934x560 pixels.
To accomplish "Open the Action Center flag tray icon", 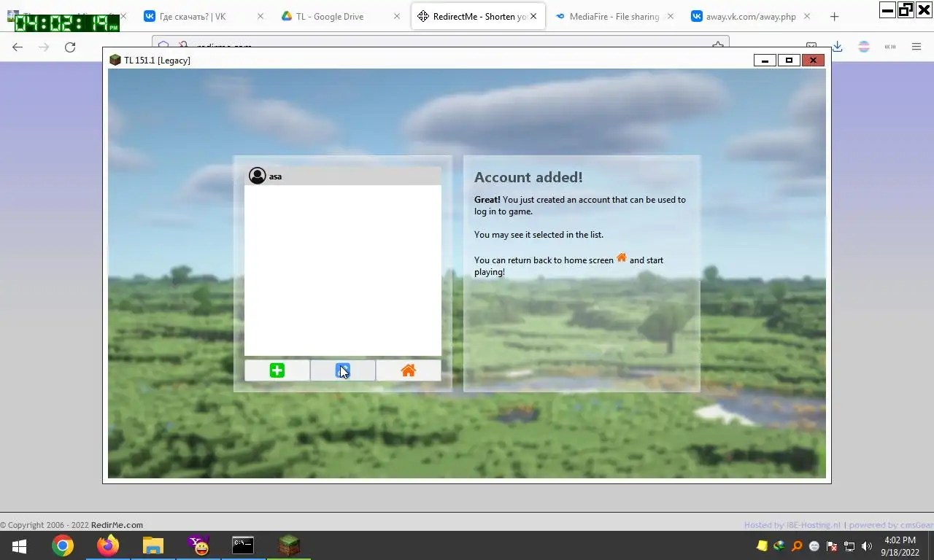I will (x=832, y=545).
